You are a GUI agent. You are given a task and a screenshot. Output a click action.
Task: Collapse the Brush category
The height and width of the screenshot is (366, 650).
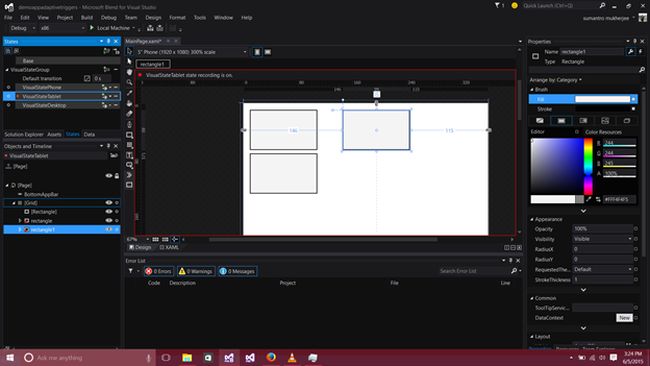(532, 90)
